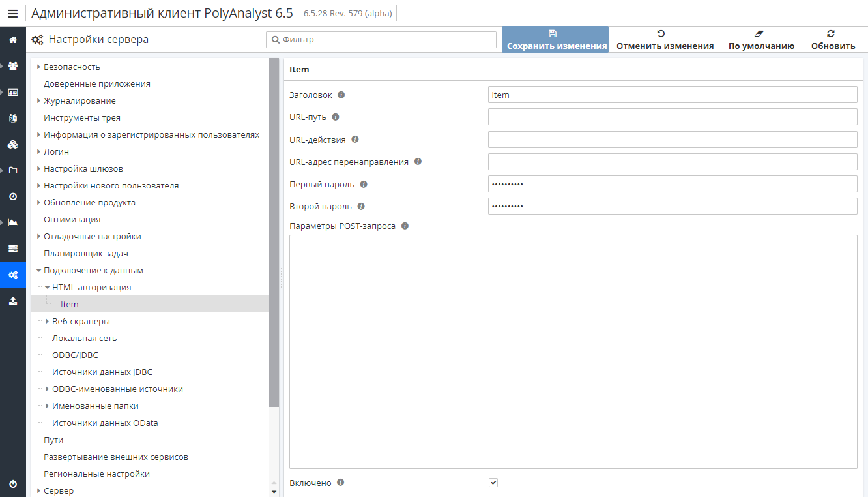Expand the Безопасность tree node
The image size is (868, 497).
pyautogui.click(x=39, y=67)
